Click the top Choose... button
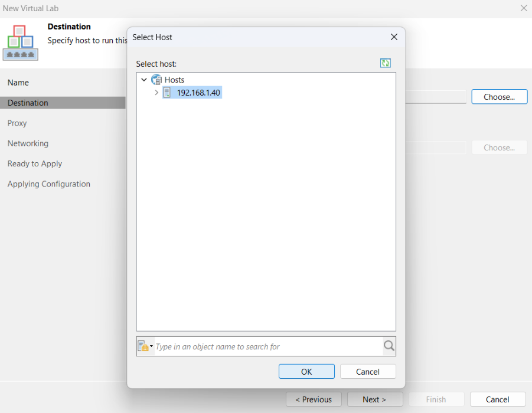The height and width of the screenshot is (413, 532). point(499,97)
